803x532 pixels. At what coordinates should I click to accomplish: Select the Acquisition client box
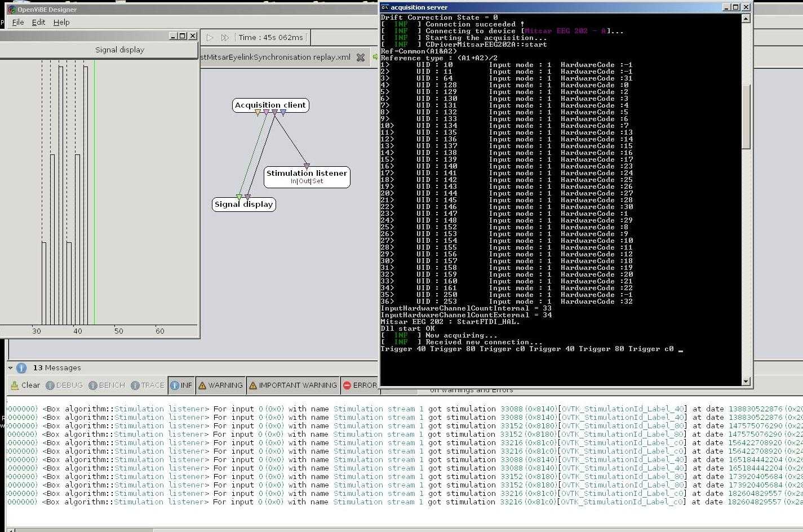pos(270,105)
